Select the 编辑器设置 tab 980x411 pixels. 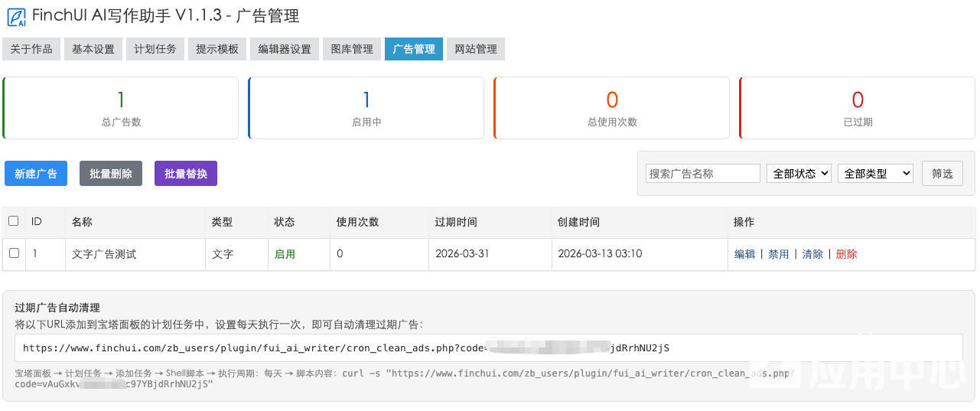(x=285, y=49)
